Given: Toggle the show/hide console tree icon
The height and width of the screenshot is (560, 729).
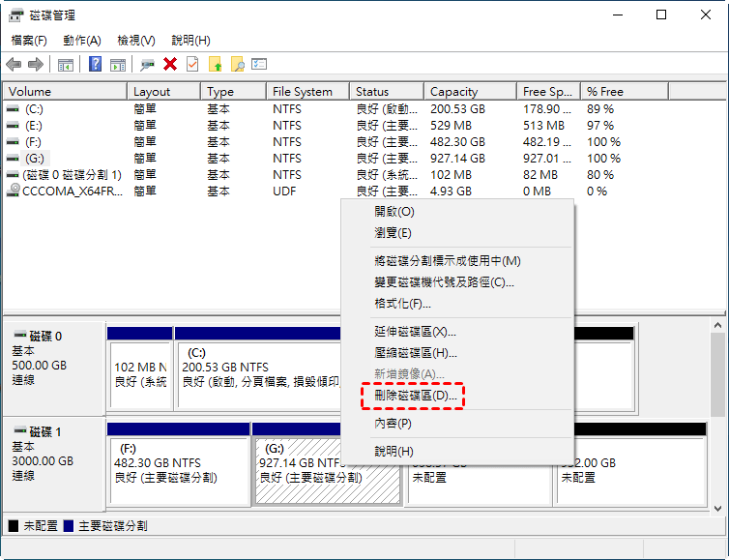Looking at the screenshot, I should pyautogui.click(x=65, y=64).
